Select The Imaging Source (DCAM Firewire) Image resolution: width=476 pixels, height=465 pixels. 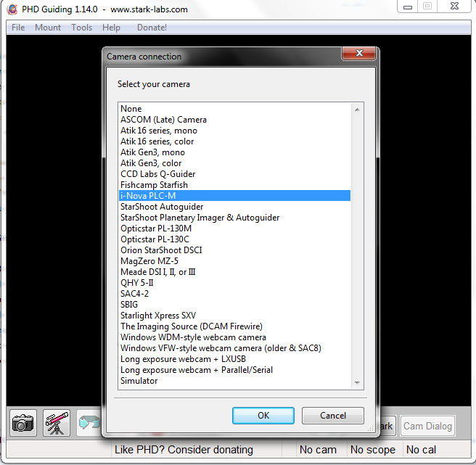(x=234, y=326)
